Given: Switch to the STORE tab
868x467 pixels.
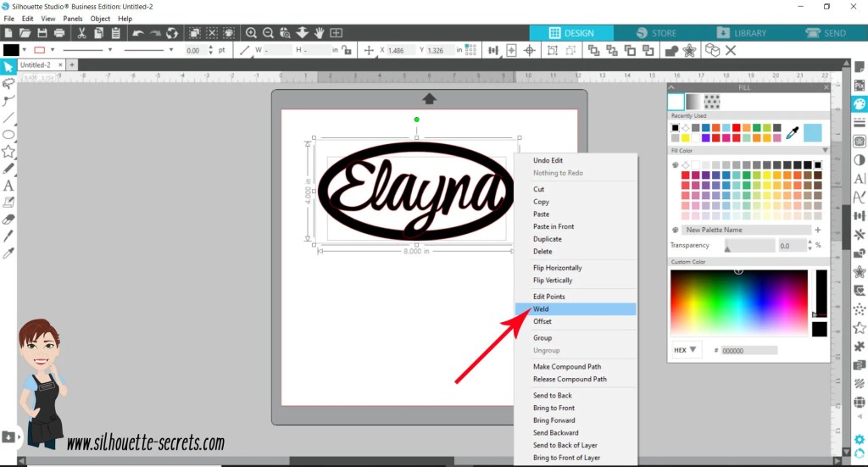Looking at the screenshot, I should (x=656, y=33).
